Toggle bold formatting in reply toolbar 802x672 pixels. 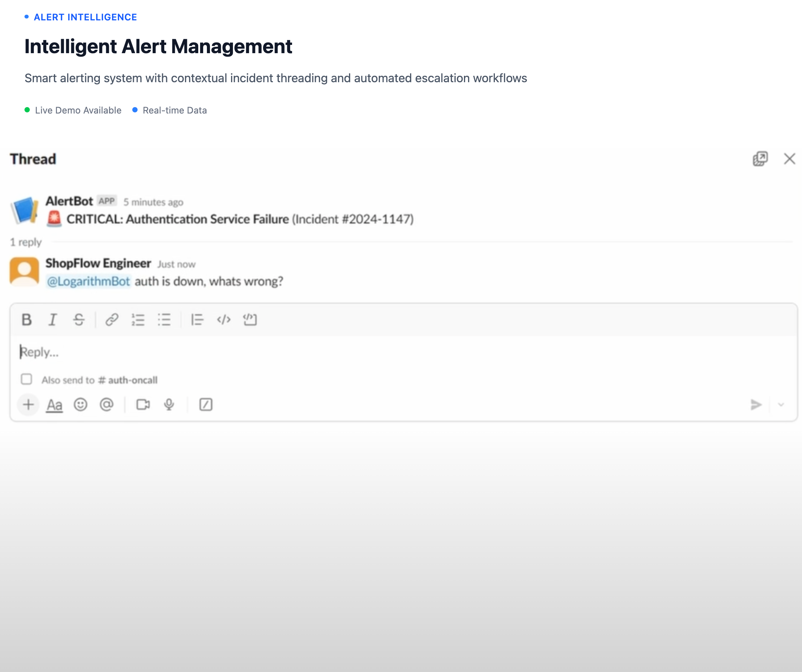point(26,319)
